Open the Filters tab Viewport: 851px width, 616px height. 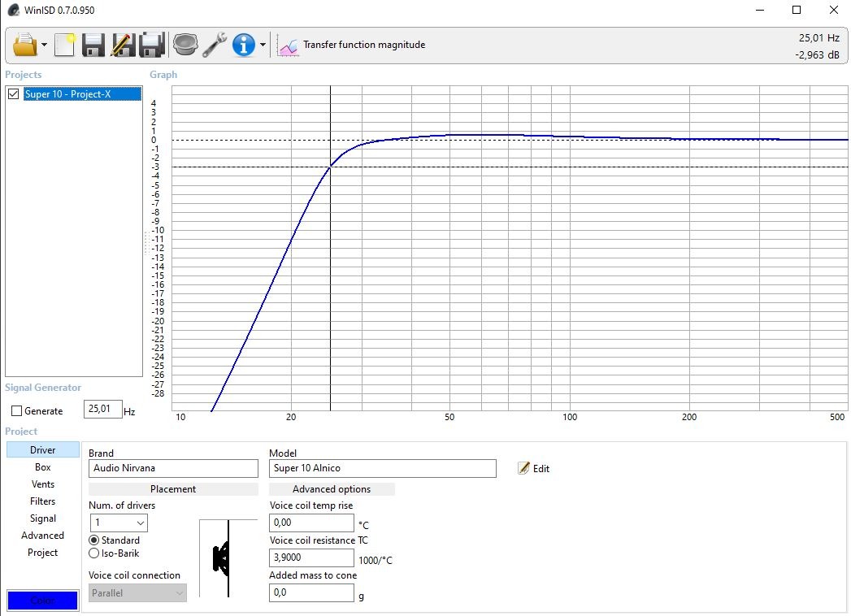pyautogui.click(x=43, y=501)
